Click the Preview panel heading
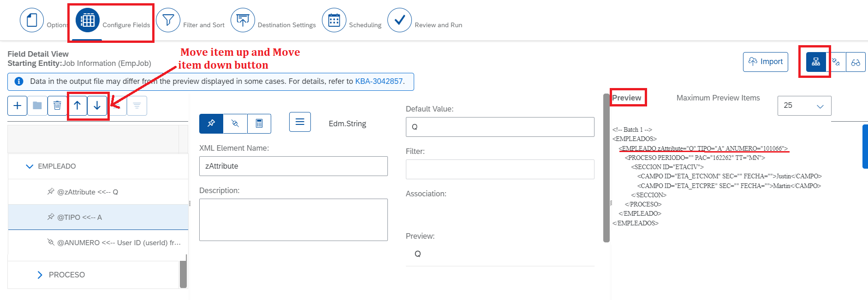The height and width of the screenshot is (300, 868). [x=626, y=98]
